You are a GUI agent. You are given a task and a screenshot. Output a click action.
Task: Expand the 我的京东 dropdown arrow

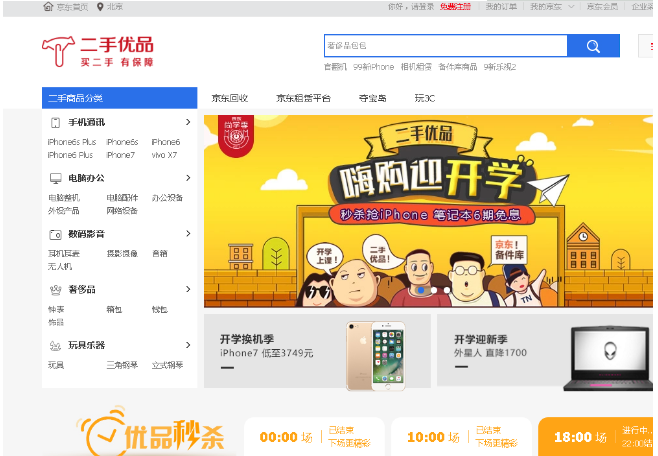tap(571, 7)
